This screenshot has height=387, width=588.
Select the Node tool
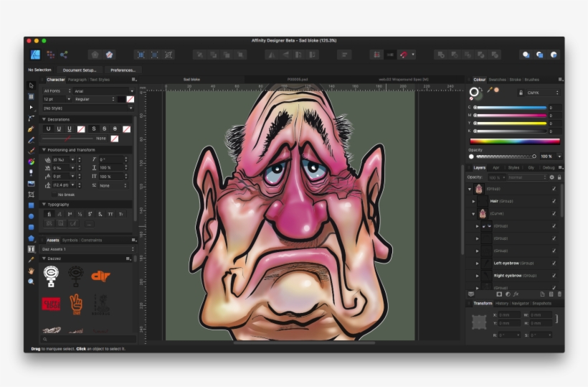[x=31, y=108]
